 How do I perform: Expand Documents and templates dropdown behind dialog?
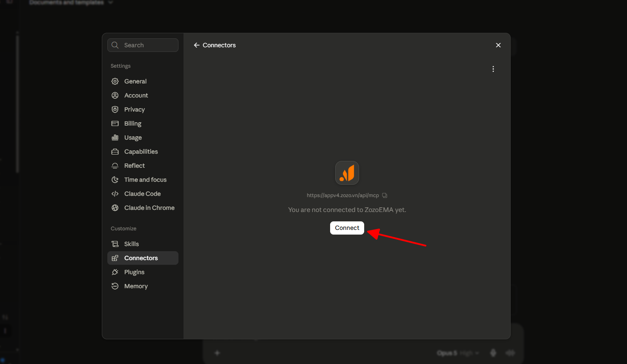point(71,3)
